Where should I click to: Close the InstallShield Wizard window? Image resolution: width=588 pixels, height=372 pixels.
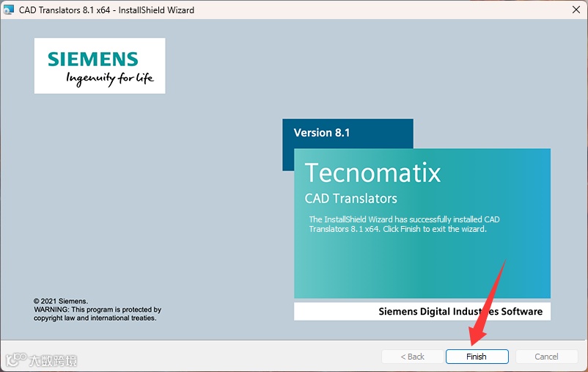(576, 10)
